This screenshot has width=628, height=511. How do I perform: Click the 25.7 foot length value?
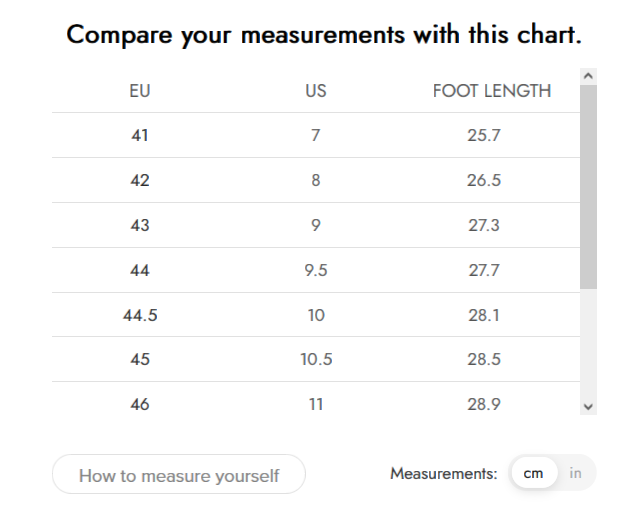(x=484, y=135)
